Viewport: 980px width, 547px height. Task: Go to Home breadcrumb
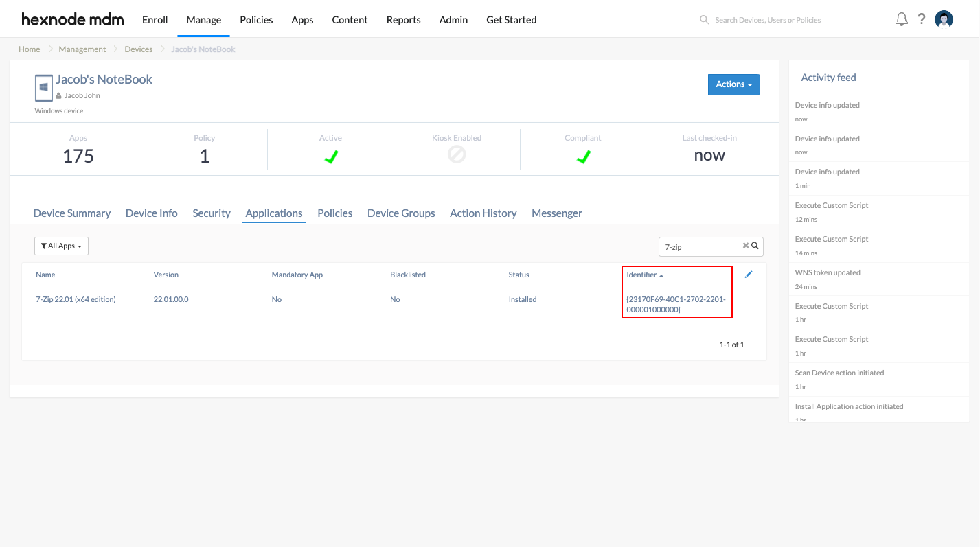pyautogui.click(x=29, y=49)
